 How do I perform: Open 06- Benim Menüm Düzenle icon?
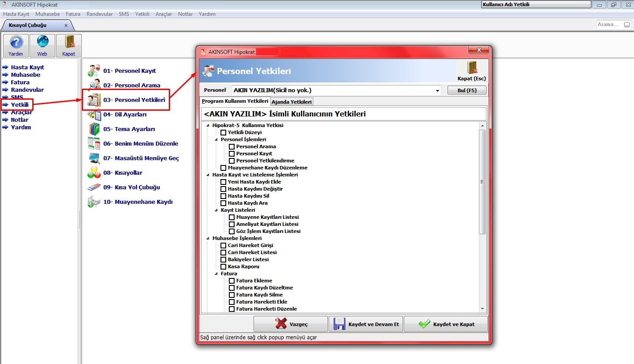[x=94, y=144]
